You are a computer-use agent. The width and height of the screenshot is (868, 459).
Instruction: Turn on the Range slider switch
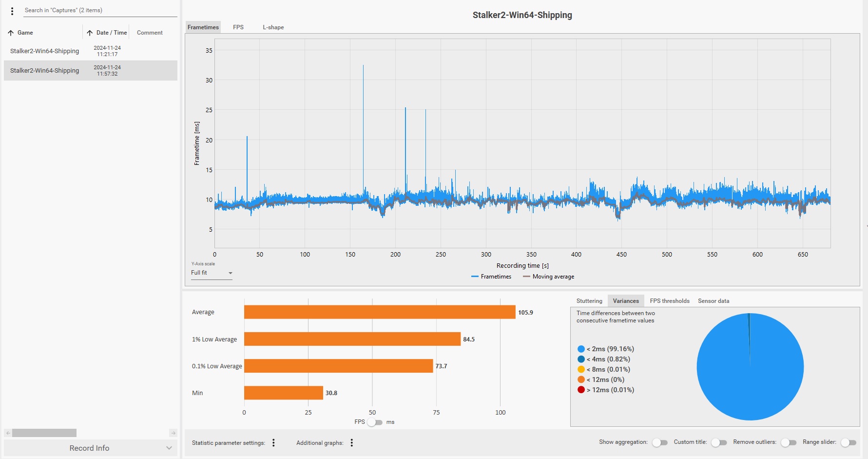pyautogui.click(x=849, y=442)
